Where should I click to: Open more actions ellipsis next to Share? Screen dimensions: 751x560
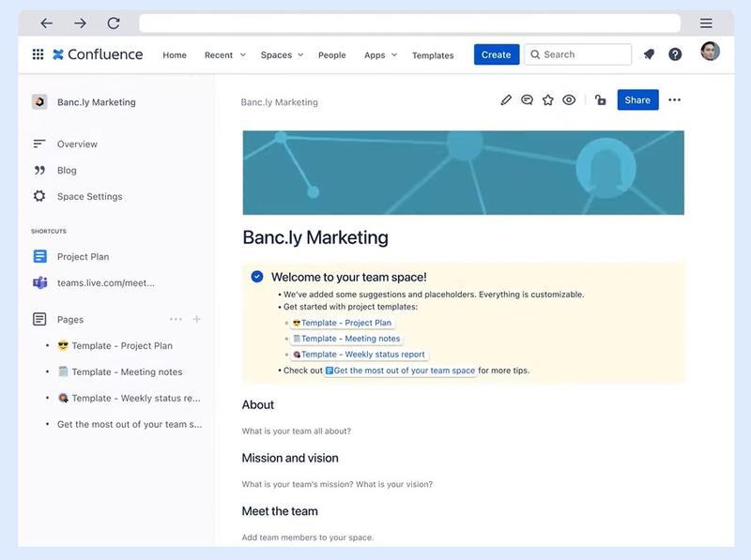[x=674, y=100]
